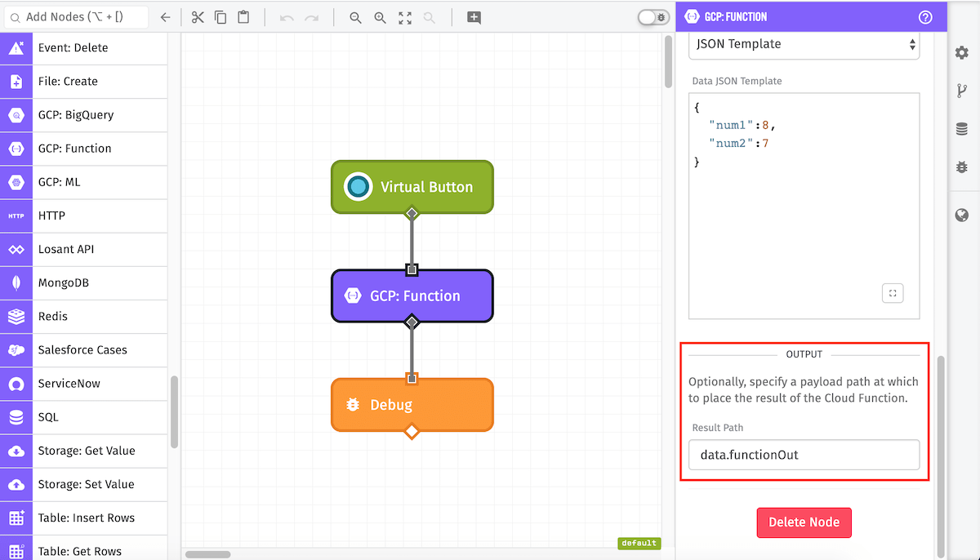Open the JSON Template dropdown
The image size is (980, 560).
[804, 44]
